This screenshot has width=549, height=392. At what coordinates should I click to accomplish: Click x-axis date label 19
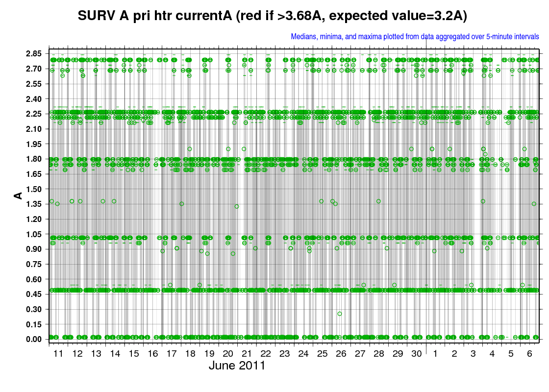point(209,354)
